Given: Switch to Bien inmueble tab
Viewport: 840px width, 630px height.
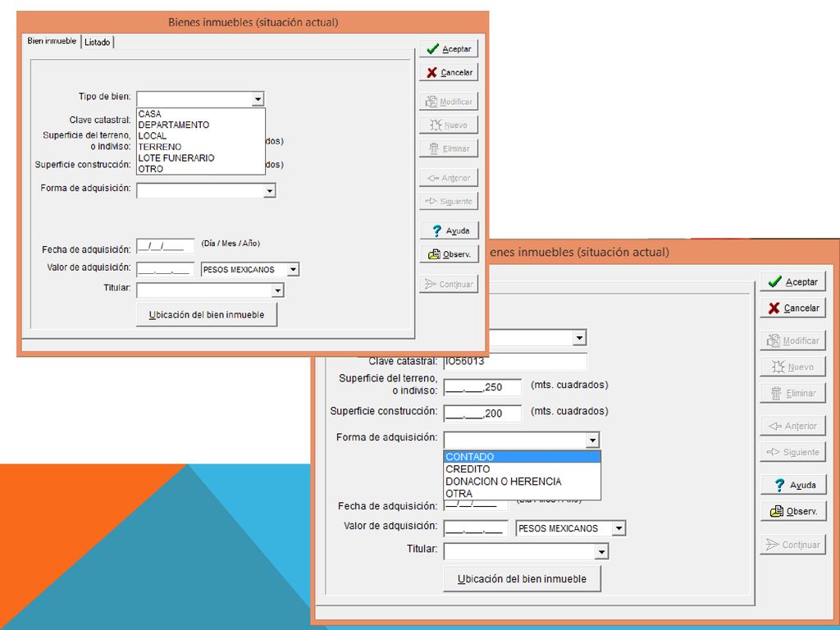Looking at the screenshot, I should [52, 41].
